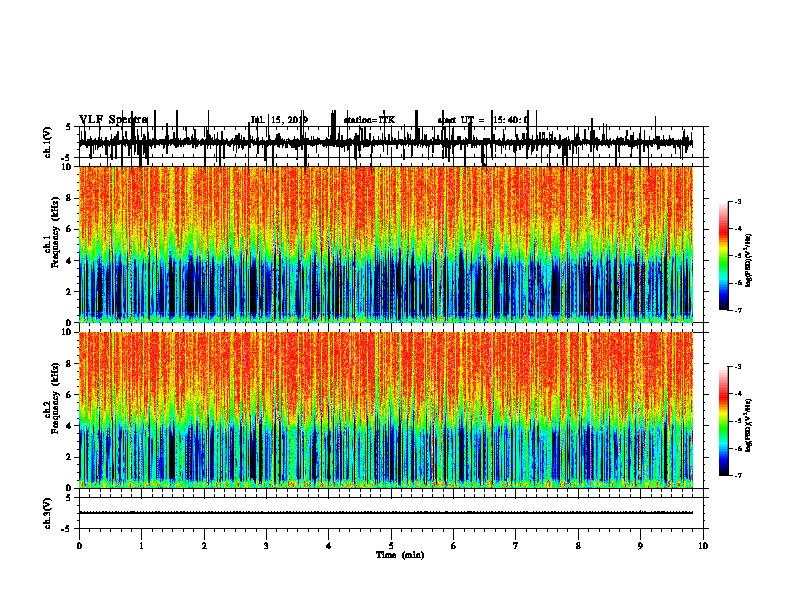
Task: Click the 'station=ITK' header label
Action: click(369, 120)
